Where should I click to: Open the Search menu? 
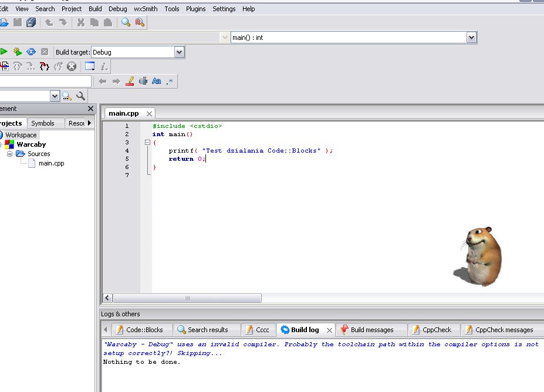point(45,9)
